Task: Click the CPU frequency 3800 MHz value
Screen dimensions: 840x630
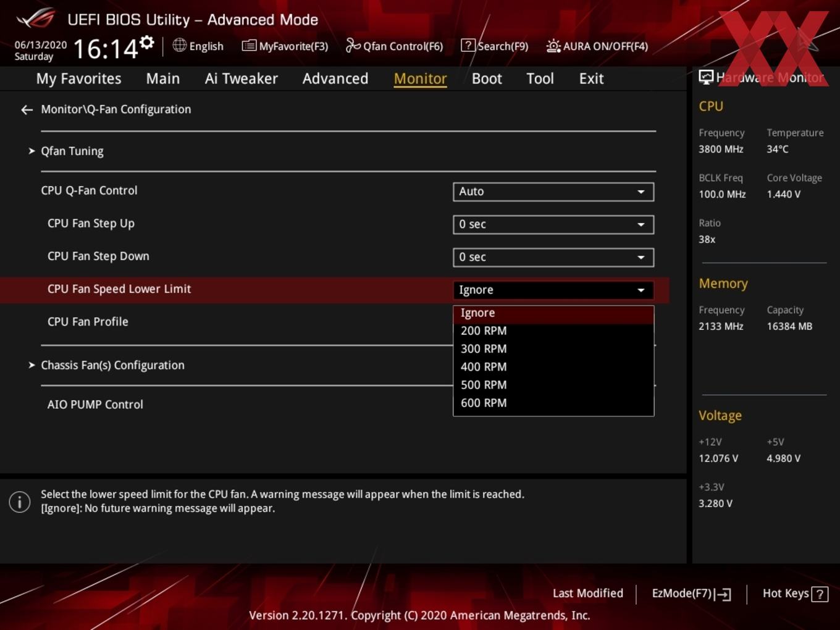Action: (721, 149)
